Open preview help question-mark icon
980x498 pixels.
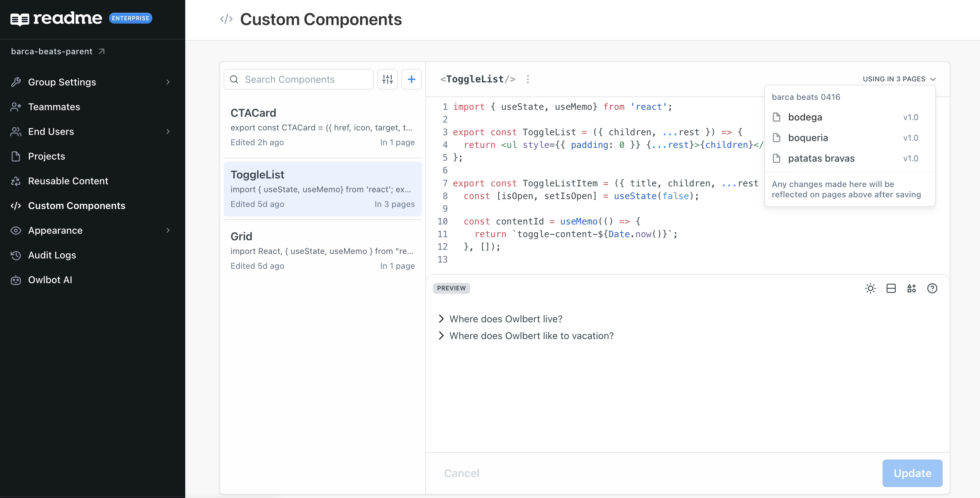(932, 288)
